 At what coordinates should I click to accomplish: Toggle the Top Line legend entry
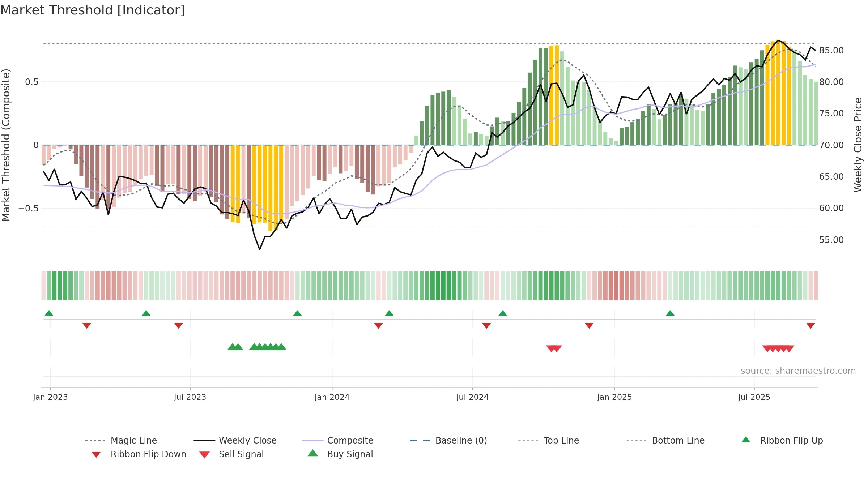coord(549,440)
